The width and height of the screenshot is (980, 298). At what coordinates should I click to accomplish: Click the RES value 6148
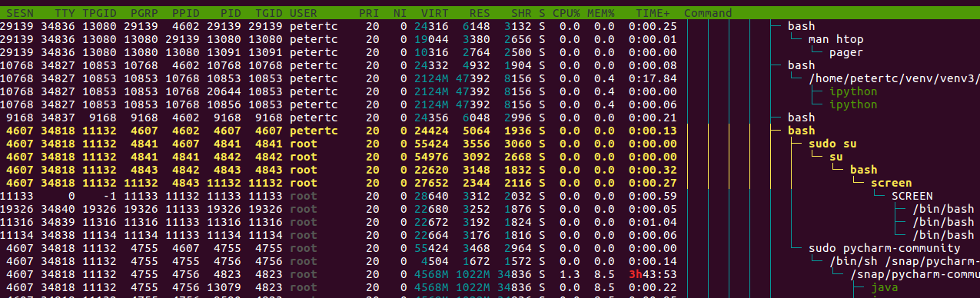tap(477, 27)
